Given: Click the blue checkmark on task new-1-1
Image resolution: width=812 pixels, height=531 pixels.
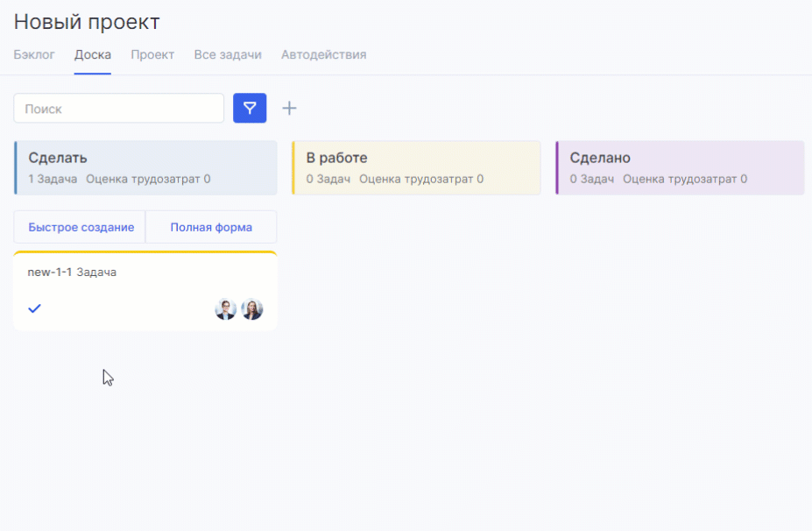Looking at the screenshot, I should click(35, 308).
